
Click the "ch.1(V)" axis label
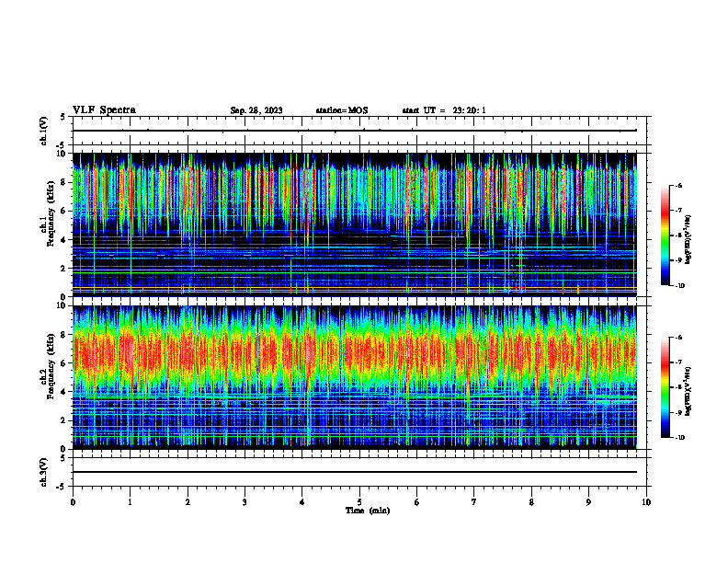point(44,131)
